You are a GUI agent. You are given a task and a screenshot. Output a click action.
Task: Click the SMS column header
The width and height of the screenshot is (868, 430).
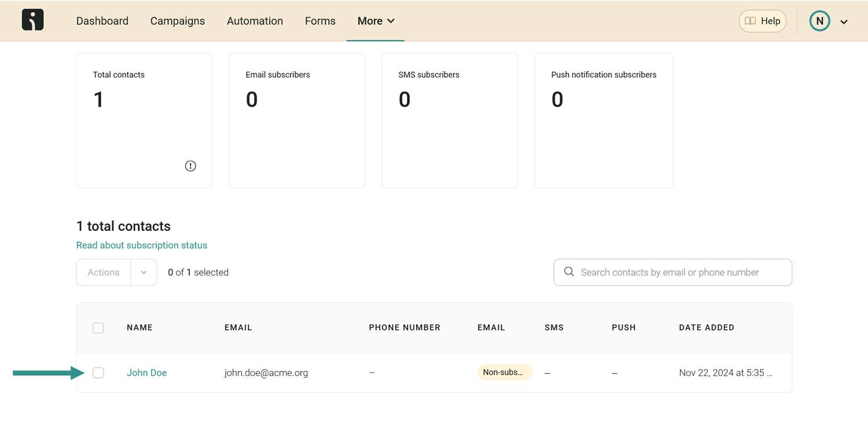[x=554, y=328]
